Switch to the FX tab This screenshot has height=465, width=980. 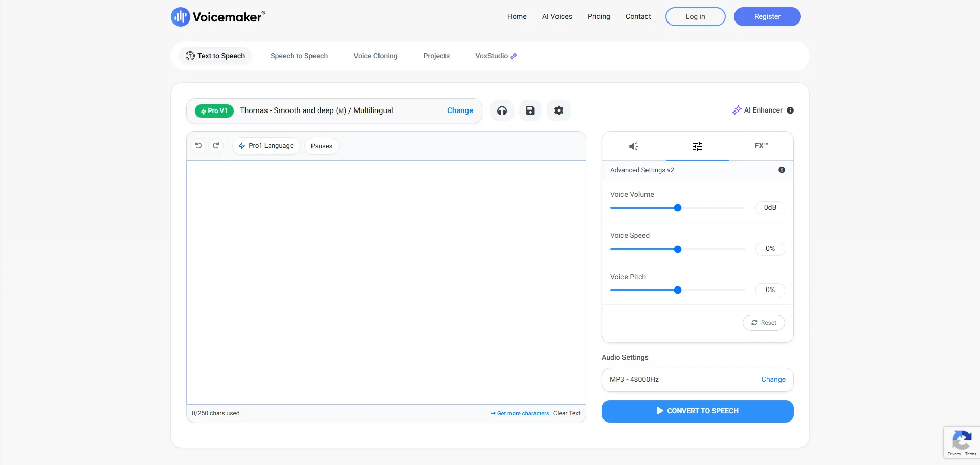click(x=761, y=146)
